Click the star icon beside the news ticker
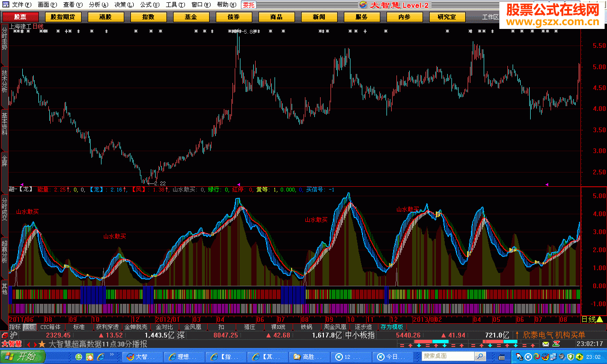Image resolution: width=607 pixels, height=364 pixels. click(42, 344)
